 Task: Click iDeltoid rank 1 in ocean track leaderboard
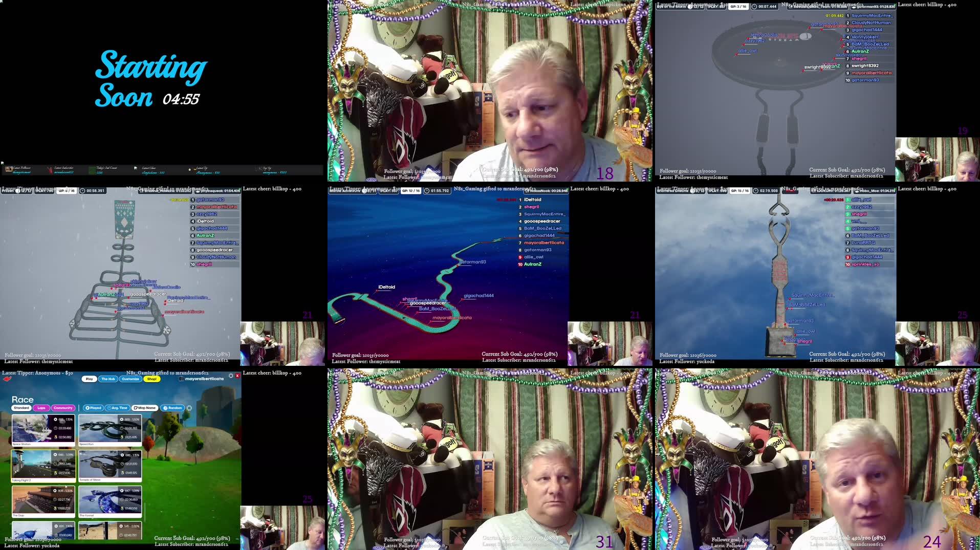(532, 200)
